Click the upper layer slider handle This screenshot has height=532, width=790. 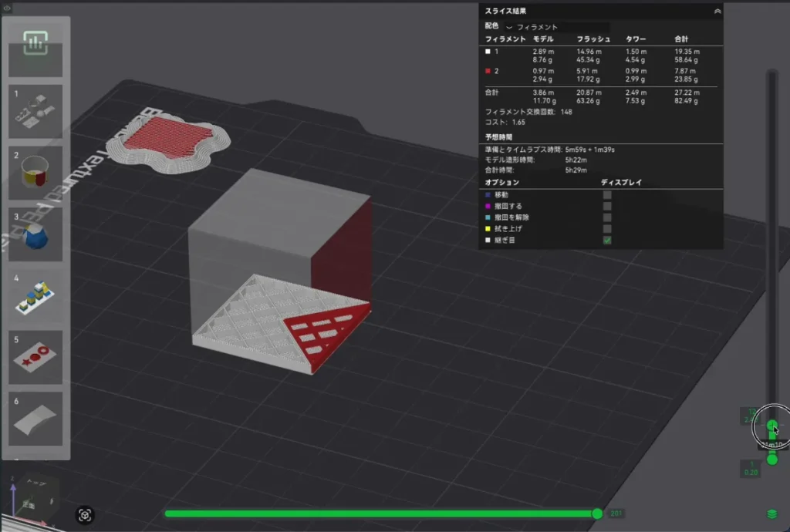[771, 426]
